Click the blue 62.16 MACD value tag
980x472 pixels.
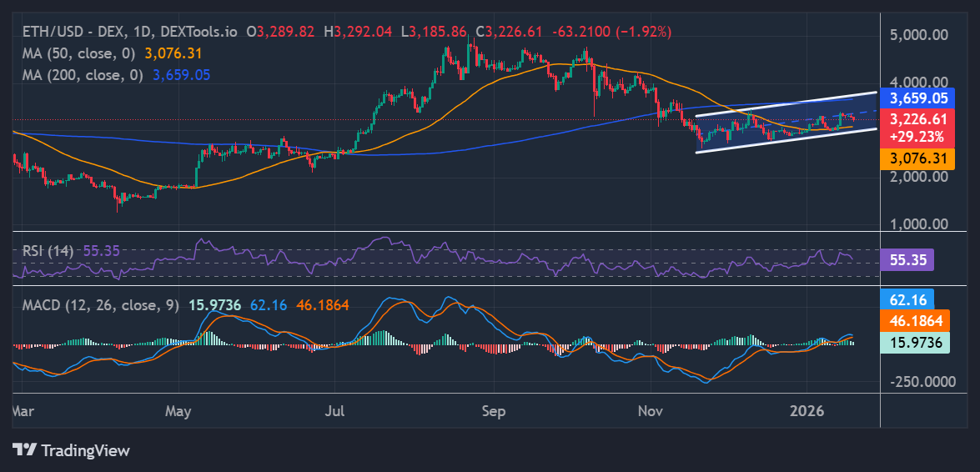(907, 299)
